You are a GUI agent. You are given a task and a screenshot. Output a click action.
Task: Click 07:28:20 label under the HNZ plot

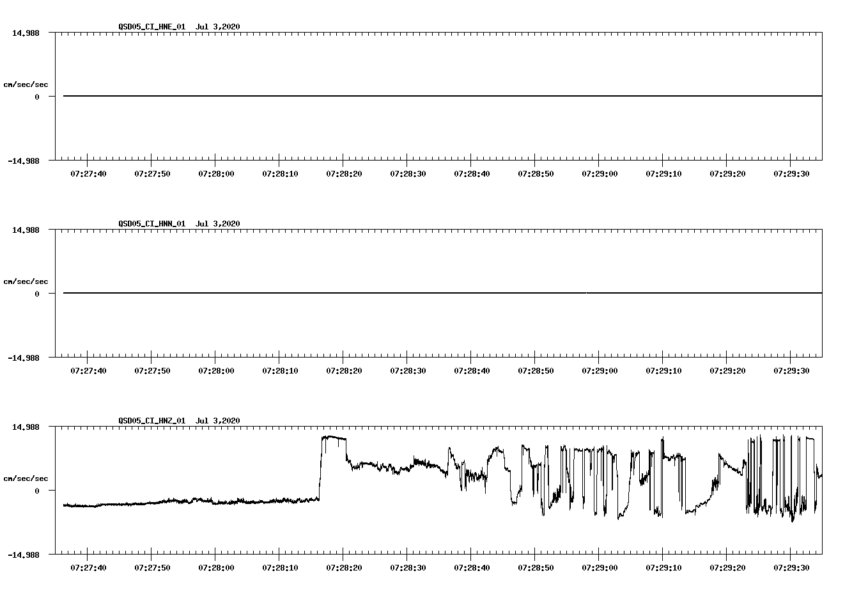(344, 567)
